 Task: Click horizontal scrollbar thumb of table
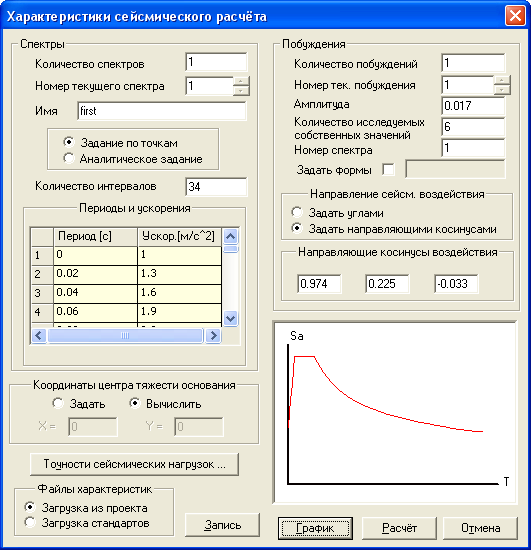point(125,335)
